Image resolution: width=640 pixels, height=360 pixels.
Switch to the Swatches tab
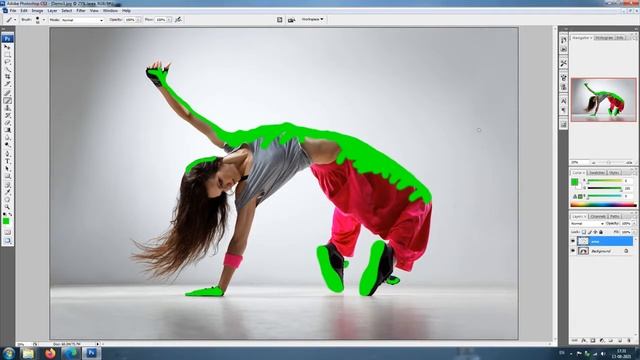point(597,173)
